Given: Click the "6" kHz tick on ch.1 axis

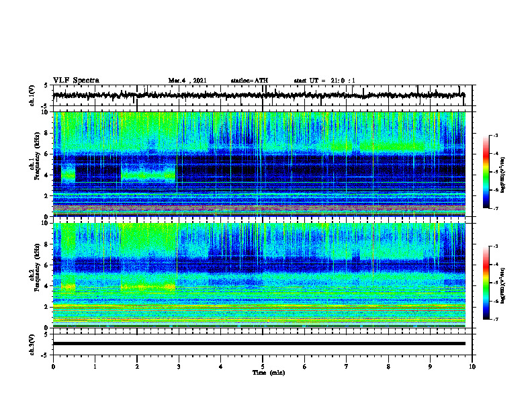Looking at the screenshot, I should coord(46,154).
